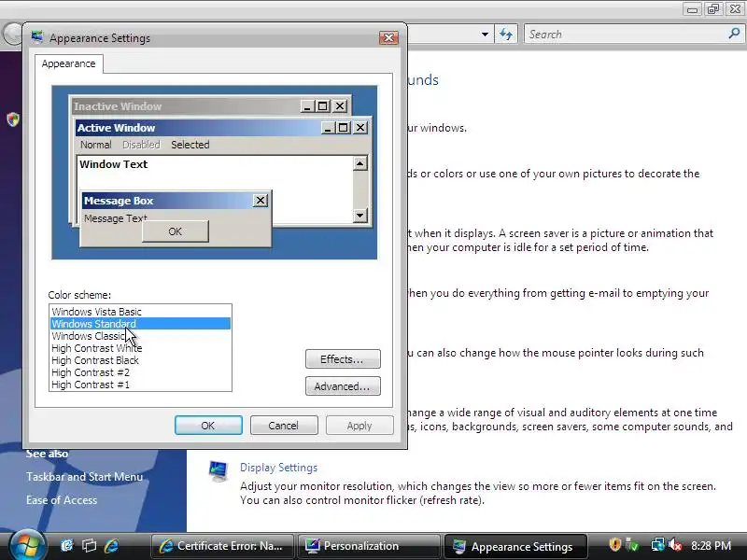Click Window Text in the preview
This screenshot has width=747, height=560.
(113, 164)
